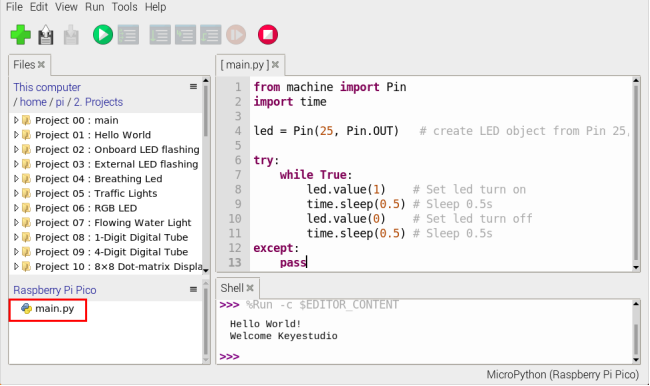Click the greyed Resume icon
The image size is (650, 386).
pyautogui.click(x=236, y=34)
